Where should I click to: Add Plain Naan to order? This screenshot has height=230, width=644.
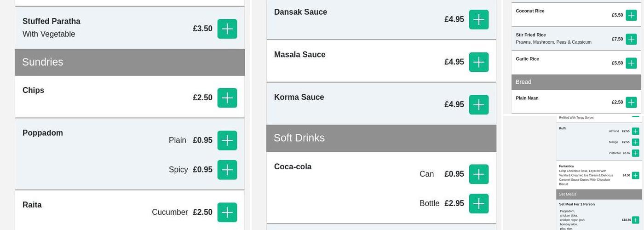631,102
